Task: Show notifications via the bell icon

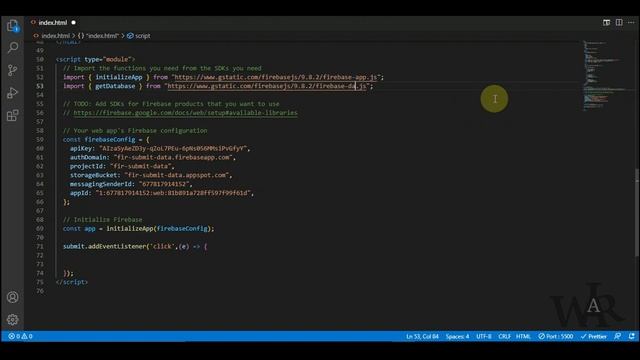Action: 632,336
